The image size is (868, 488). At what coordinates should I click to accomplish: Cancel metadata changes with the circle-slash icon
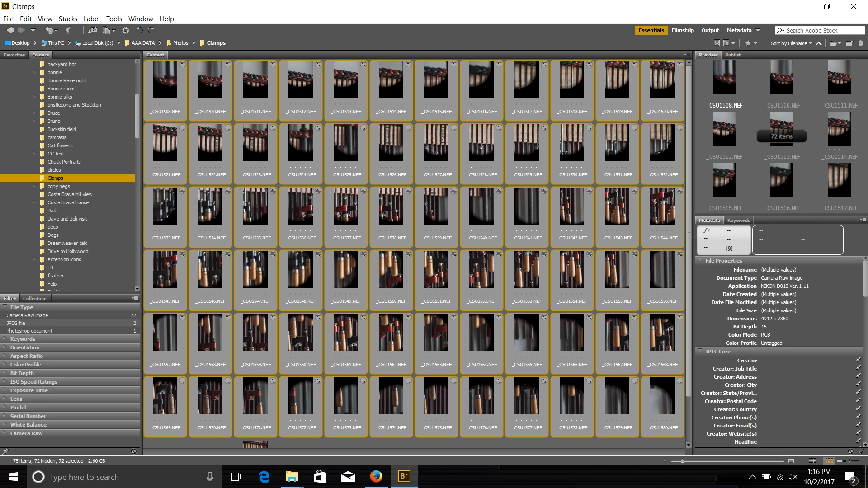(850, 451)
